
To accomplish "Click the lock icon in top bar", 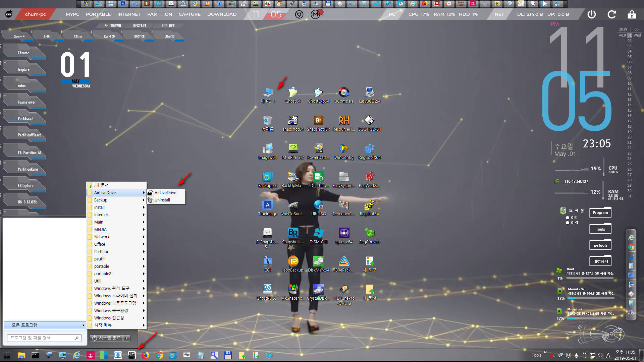I will point(632,14).
